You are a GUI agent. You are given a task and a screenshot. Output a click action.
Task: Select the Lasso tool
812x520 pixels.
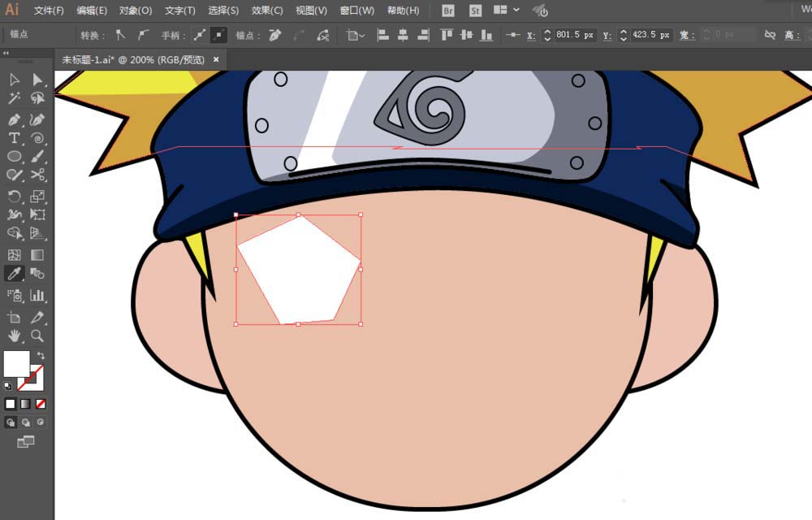(37, 97)
